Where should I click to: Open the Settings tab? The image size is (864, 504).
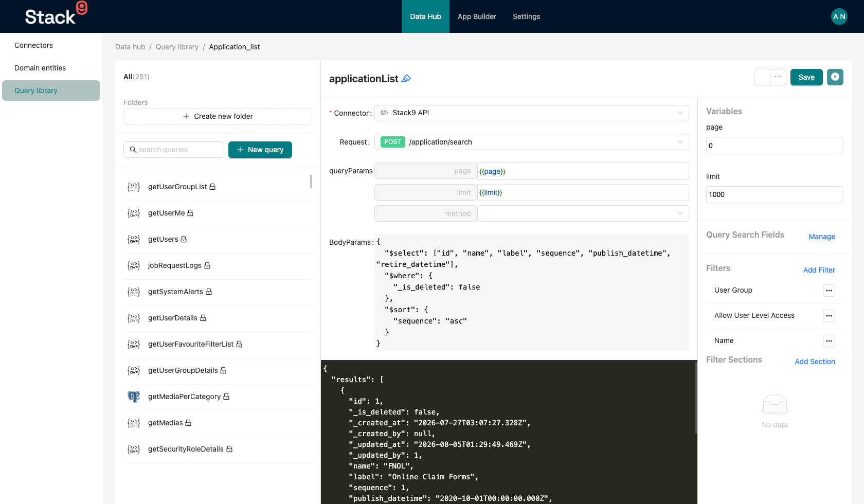coord(526,16)
